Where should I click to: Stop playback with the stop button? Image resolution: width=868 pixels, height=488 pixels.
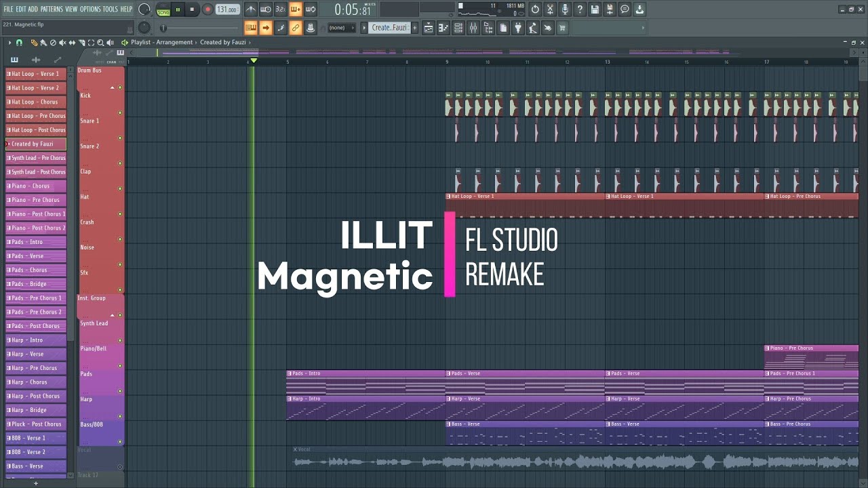pyautogui.click(x=192, y=9)
